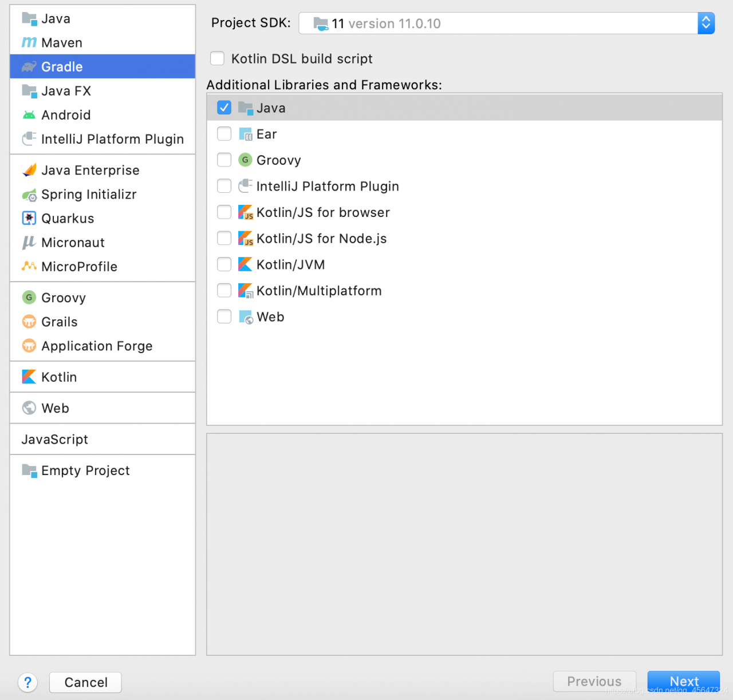Select Empty Project in sidebar

click(x=103, y=470)
